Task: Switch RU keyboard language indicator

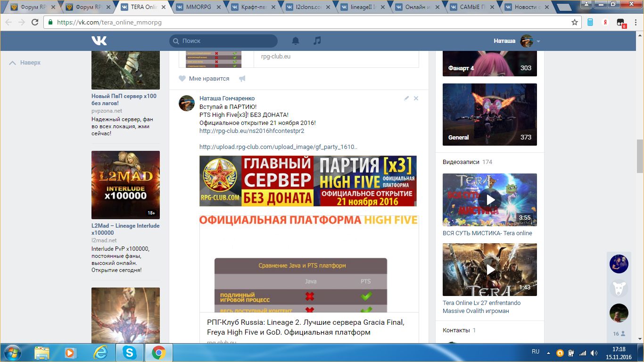Action: [x=536, y=352]
